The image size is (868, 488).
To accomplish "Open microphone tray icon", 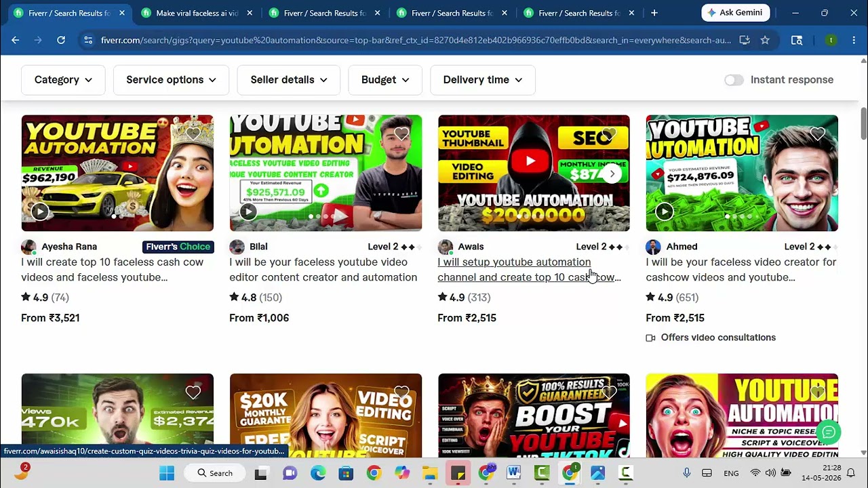I will click(687, 473).
